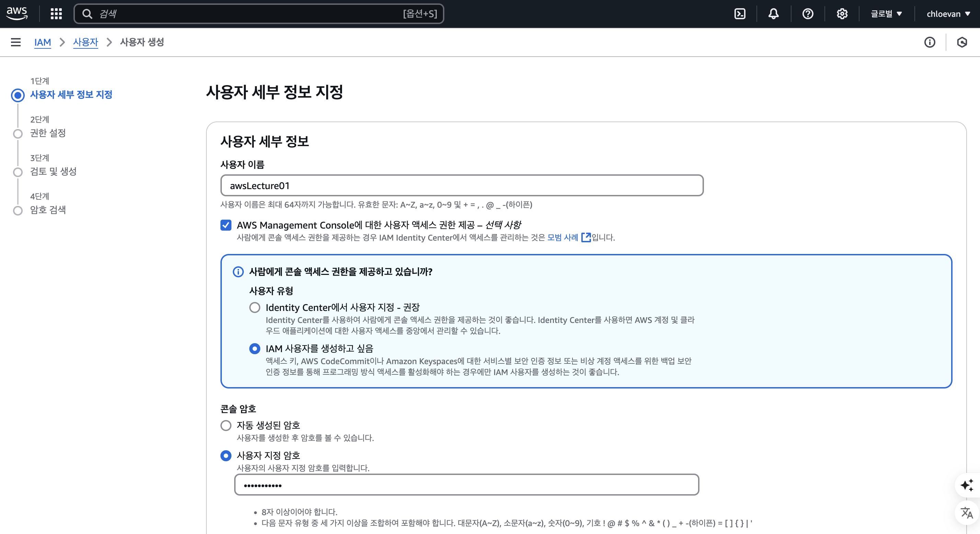Open the chloevan account dropdown
Screen dimensions: 980x534
[x=948, y=14]
